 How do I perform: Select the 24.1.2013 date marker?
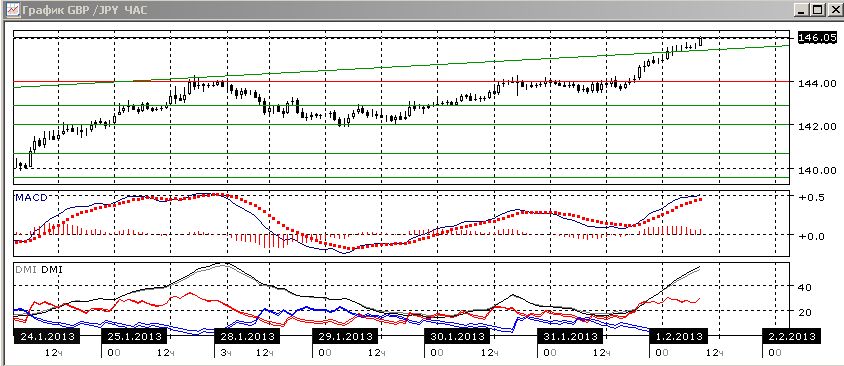pyautogui.click(x=46, y=336)
